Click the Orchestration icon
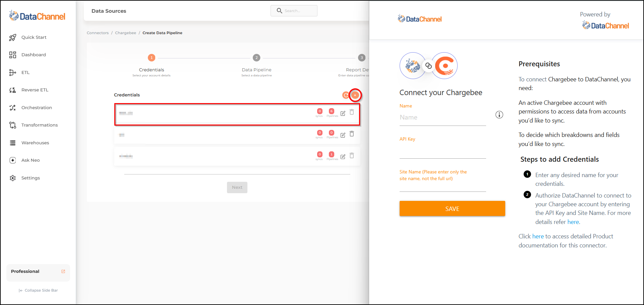Image resolution: width=644 pixels, height=305 pixels. pos(13,107)
